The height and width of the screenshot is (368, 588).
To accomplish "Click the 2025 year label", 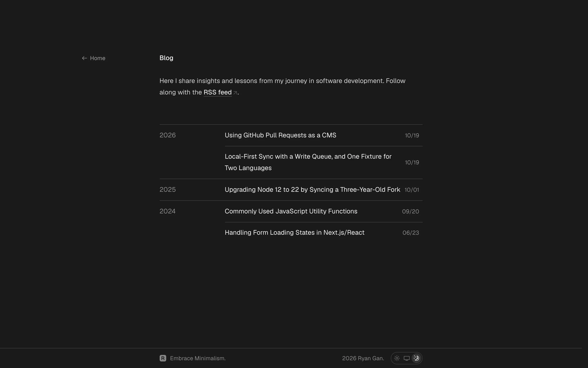I will pyautogui.click(x=167, y=190).
